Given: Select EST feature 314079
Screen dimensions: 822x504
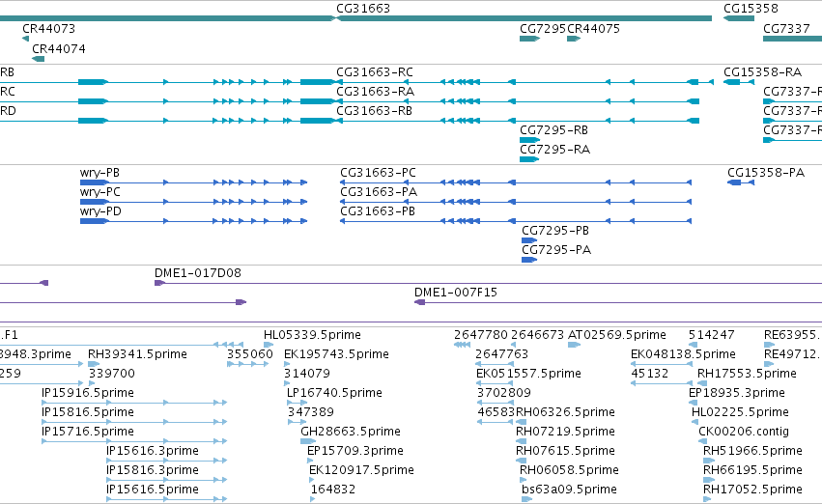Looking at the screenshot, I should tap(306, 374).
